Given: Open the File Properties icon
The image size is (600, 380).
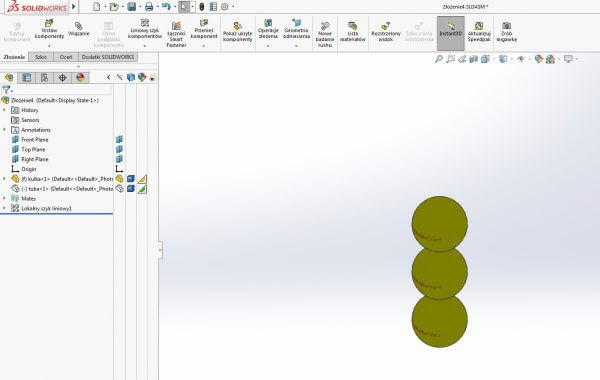Looking at the screenshot, I should click(x=214, y=7).
